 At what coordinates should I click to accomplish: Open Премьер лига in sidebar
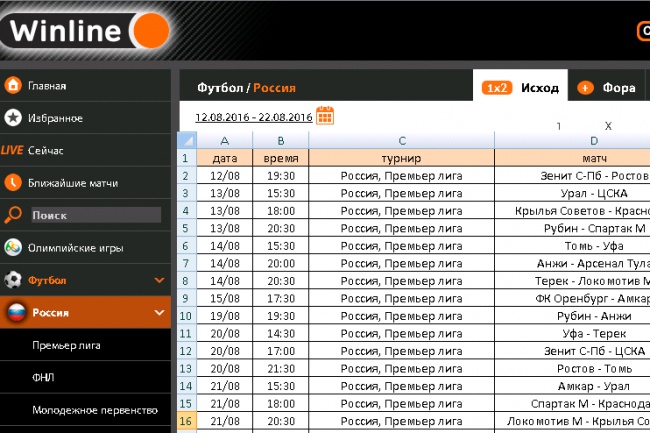pyautogui.click(x=66, y=345)
